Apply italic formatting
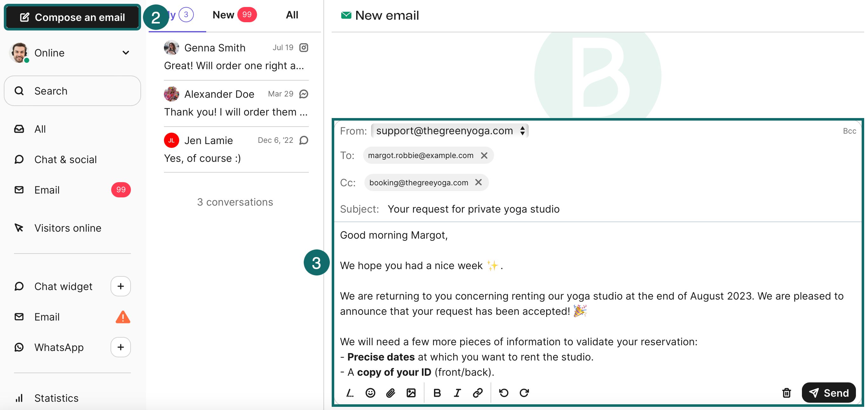 pyautogui.click(x=457, y=393)
